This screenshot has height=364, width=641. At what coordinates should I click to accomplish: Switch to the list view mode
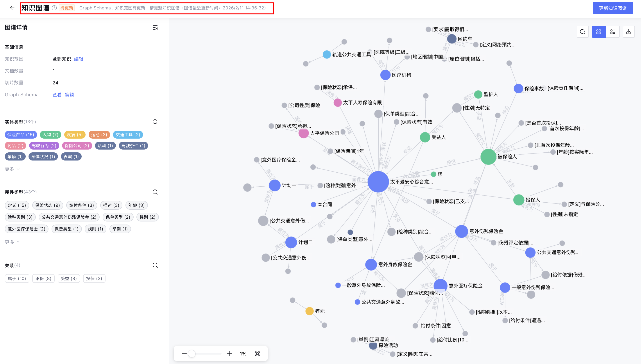[x=612, y=32]
